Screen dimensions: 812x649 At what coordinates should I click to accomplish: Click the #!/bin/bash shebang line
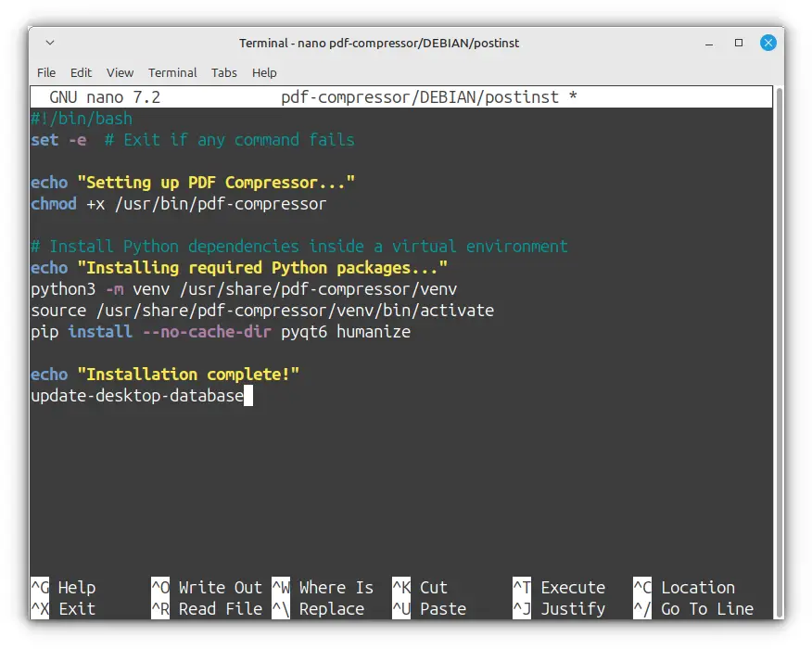[x=82, y=119]
